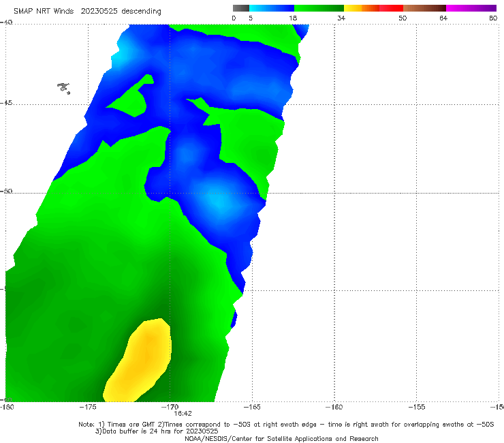The image size is (504, 443).
Task: Click the small gray island outline west of the swath
Action: point(63,88)
